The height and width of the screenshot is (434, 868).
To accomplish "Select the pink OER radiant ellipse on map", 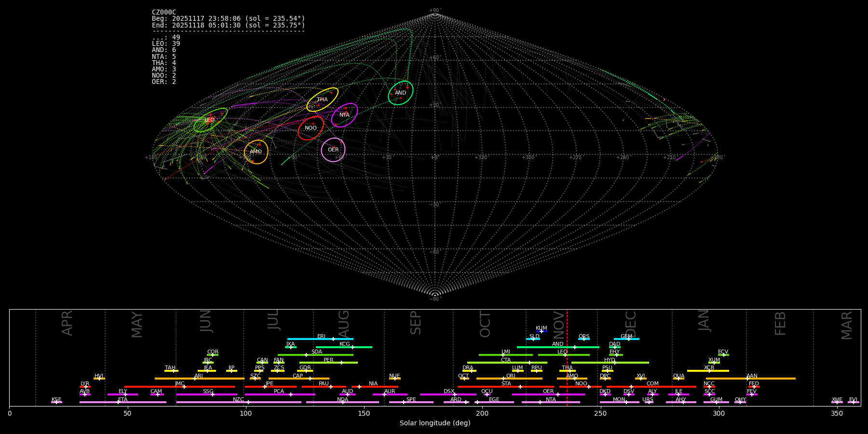I will pyautogui.click(x=333, y=149).
